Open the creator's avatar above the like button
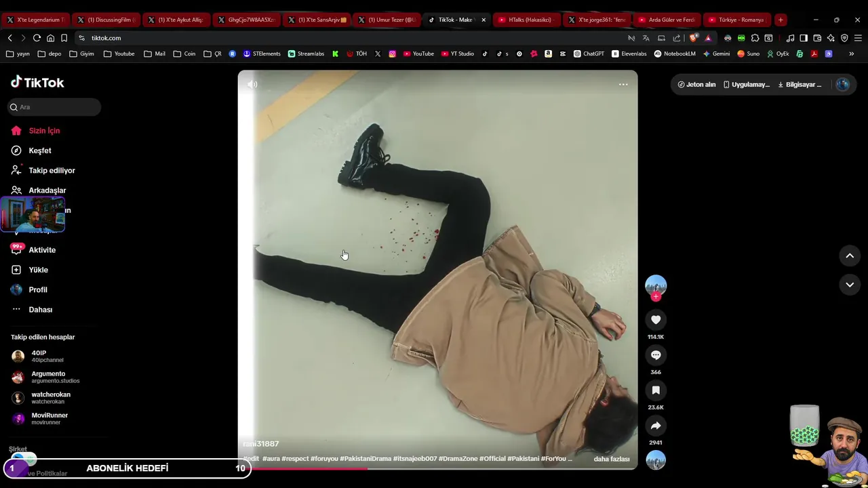This screenshot has height=488, width=868. coord(656,285)
